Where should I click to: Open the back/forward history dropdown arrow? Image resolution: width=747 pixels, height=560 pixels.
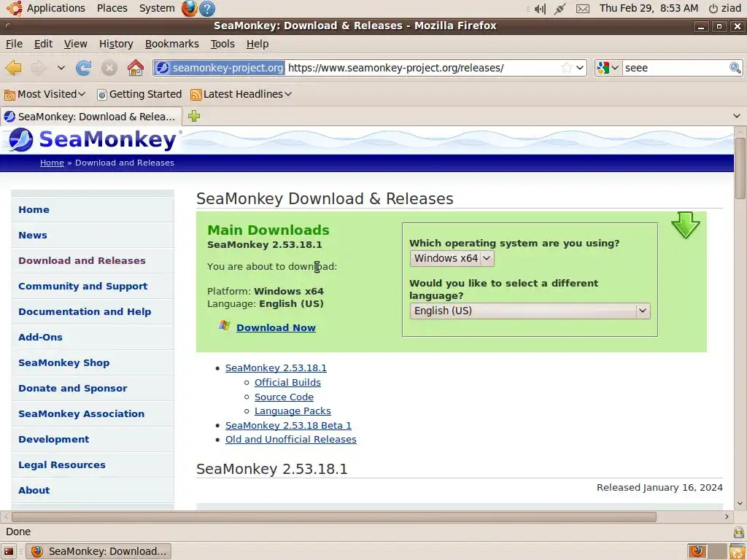[61, 68]
